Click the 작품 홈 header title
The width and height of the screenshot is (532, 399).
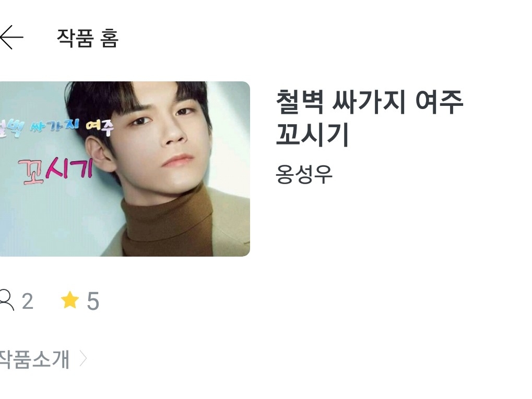(x=88, y=38)
